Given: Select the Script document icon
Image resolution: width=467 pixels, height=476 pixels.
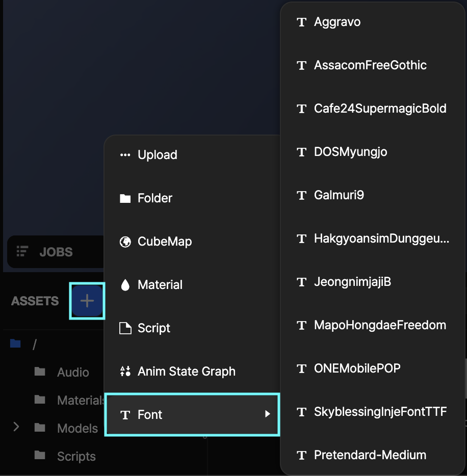Looking at the screenshot, I should point(125,328).
